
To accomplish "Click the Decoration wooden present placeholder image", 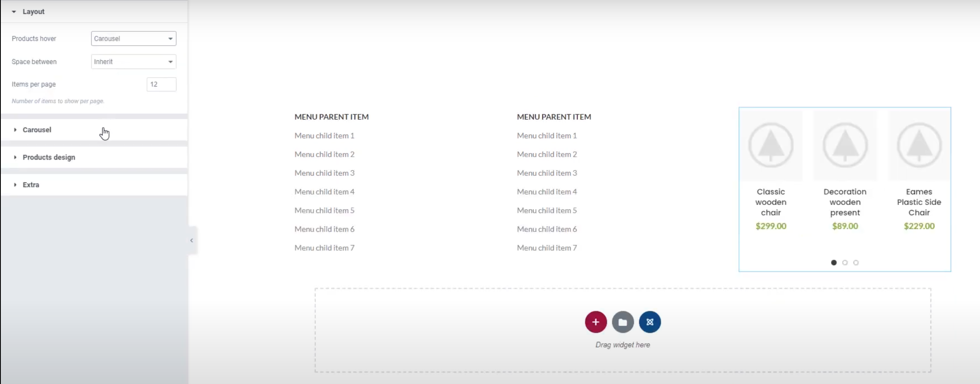I will click(x=845, y=145).
